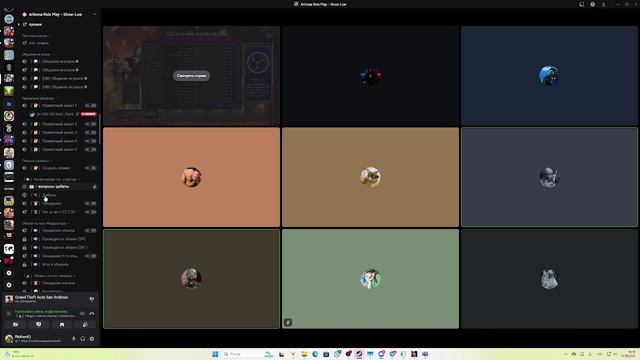The height and width of the screenshot is (360, 640).
Task: Open File Explorer from the taskbar
Action: click(x=304, y=354)
